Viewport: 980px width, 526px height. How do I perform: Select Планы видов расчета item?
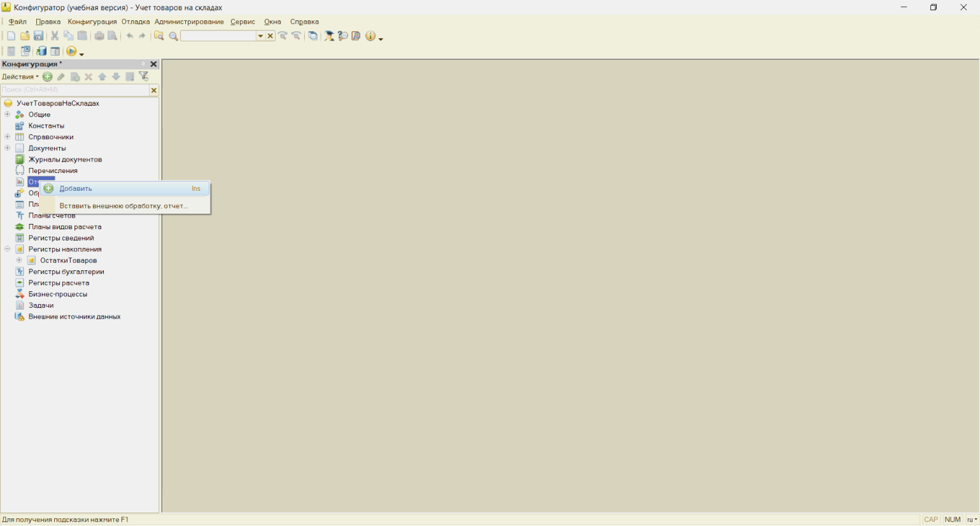tap(65, 226)
